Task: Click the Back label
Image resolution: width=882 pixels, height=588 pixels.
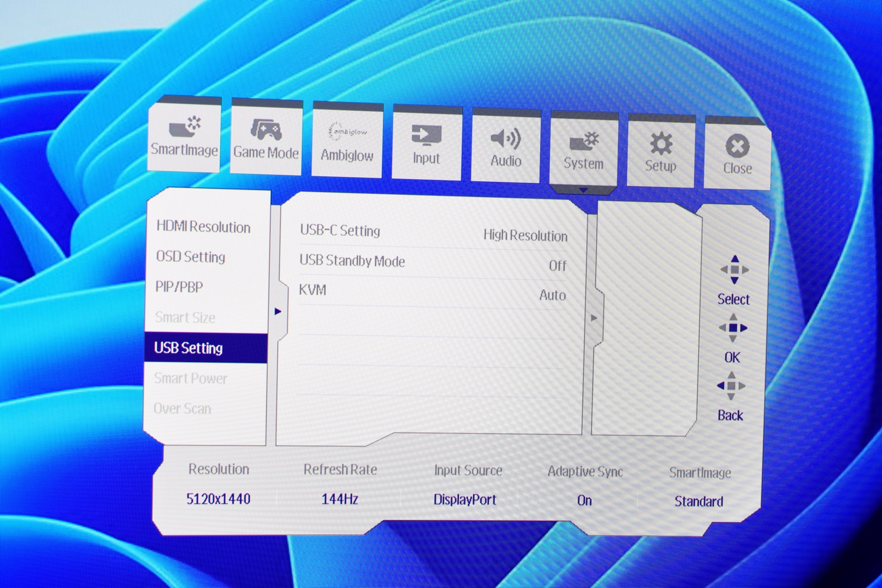Action: tap(730, 415)
